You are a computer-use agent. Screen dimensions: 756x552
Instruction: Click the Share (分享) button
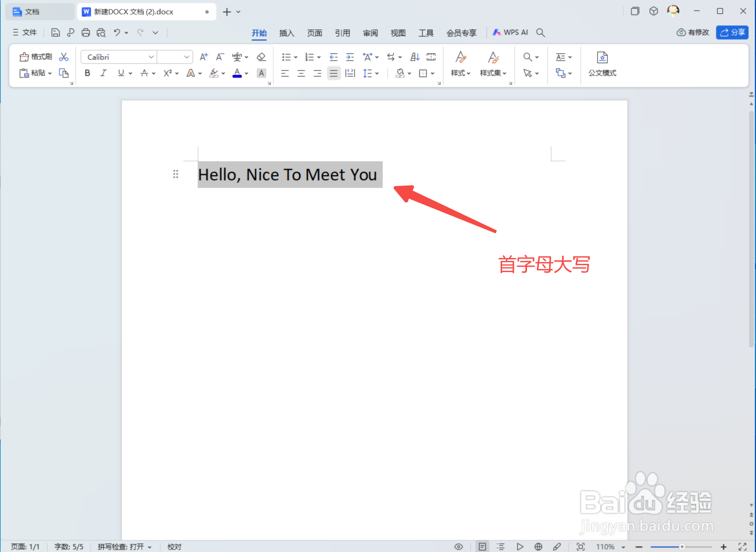pyautogui.click(x=732, y=32)
